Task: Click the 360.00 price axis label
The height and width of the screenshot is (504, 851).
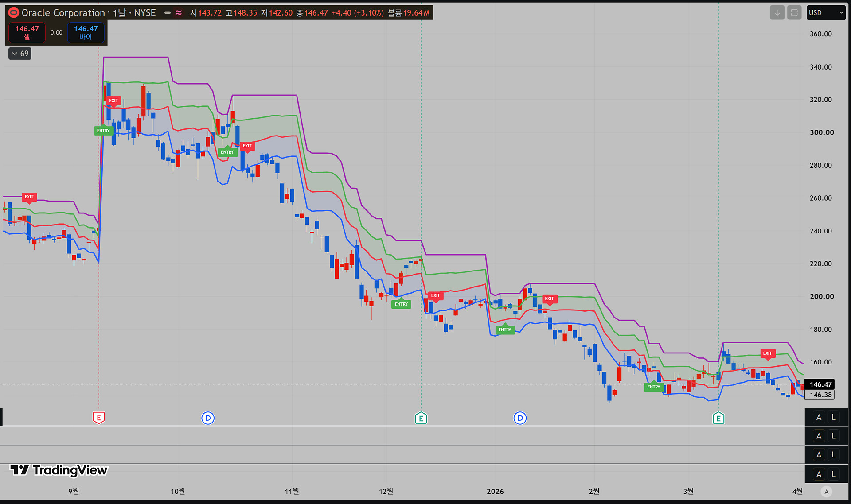Action: pyautogui.click(x=821, y=34)
